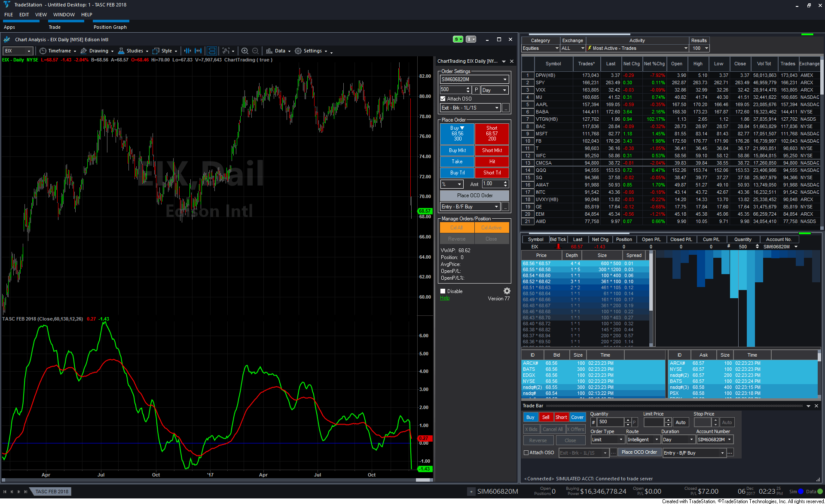Open the Timeframe menu in chart toolbar
This screenshot has width=825, height=504.
pos(58,51)
